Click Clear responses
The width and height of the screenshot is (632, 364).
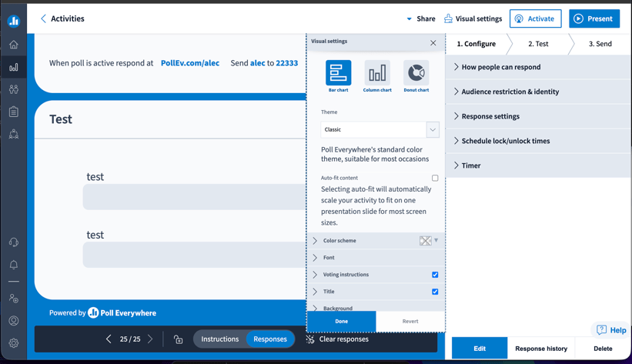337,339
